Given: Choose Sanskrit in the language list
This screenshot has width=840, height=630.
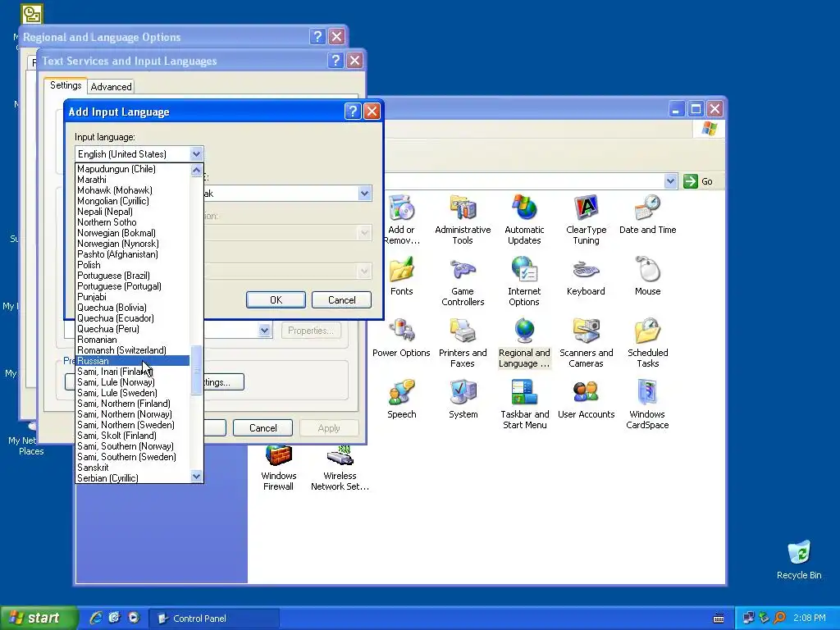Looking at the screenshot, I should (133, 468).
